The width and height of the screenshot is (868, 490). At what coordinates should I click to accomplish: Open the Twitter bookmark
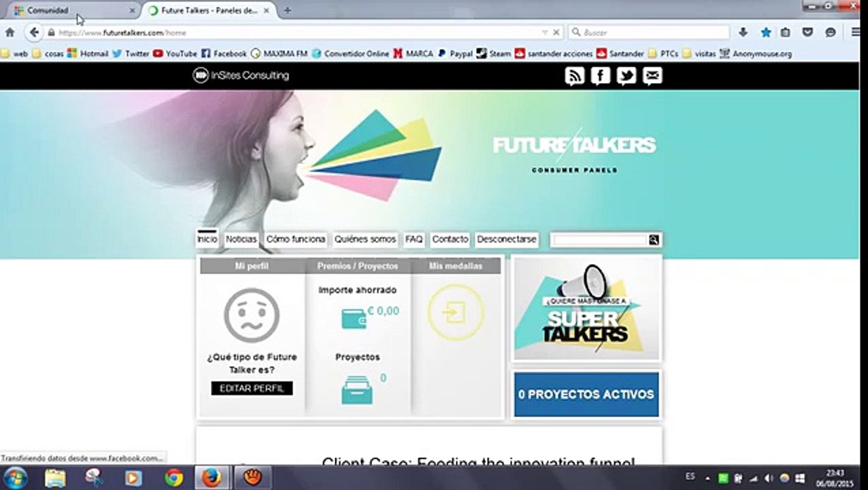[131, 53]
